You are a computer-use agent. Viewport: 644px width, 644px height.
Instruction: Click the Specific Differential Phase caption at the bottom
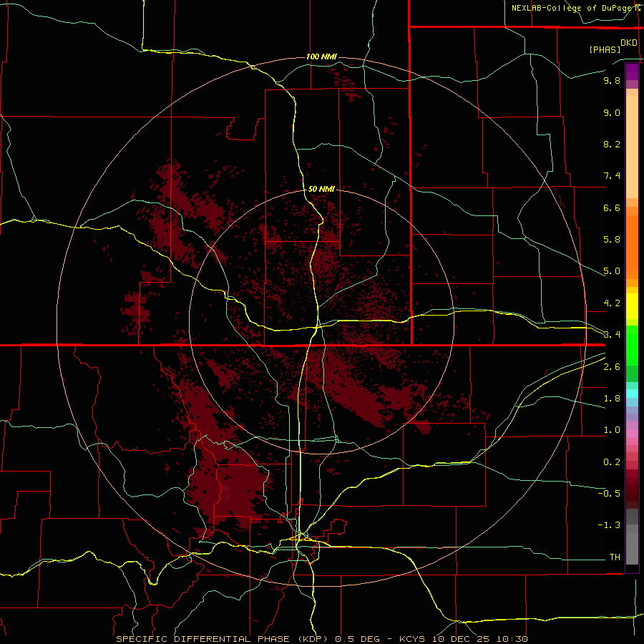coord(321,639)
